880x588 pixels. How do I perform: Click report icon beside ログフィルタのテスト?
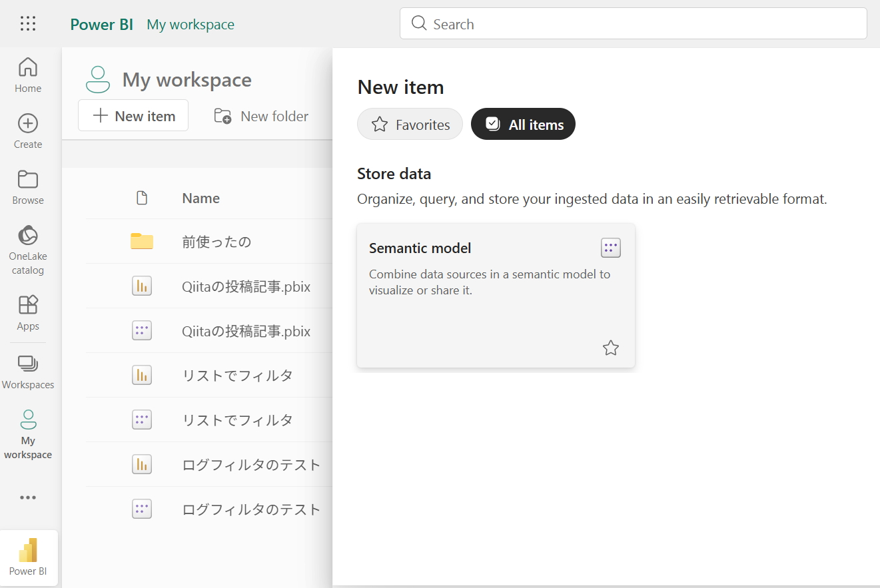(x=142, y=464)
